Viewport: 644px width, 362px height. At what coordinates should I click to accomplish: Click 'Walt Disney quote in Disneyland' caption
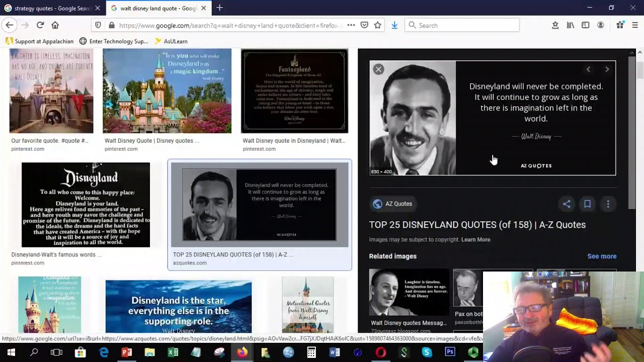pos(294,141)
